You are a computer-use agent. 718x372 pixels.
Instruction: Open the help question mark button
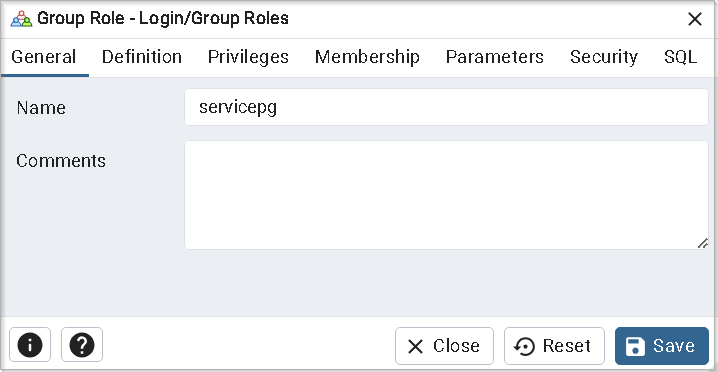tap(82, 345)
